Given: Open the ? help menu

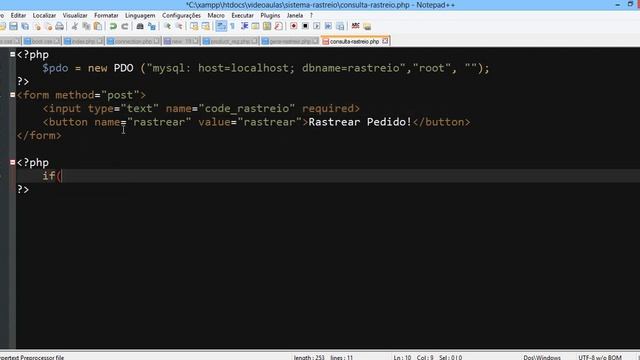Looking at the screenshot, I should pyautogui.click(x=311, y=16).
